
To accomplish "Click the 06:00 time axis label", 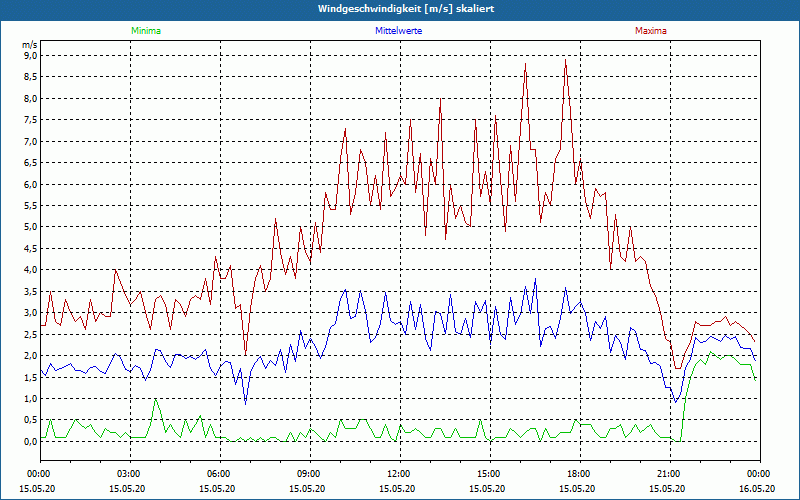I will 220,474.
